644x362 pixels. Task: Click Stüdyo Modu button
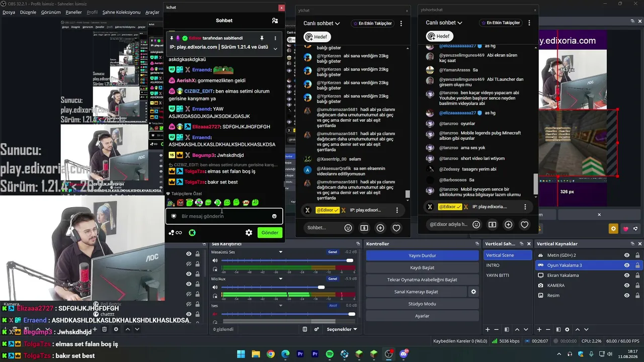pos(422,304)
